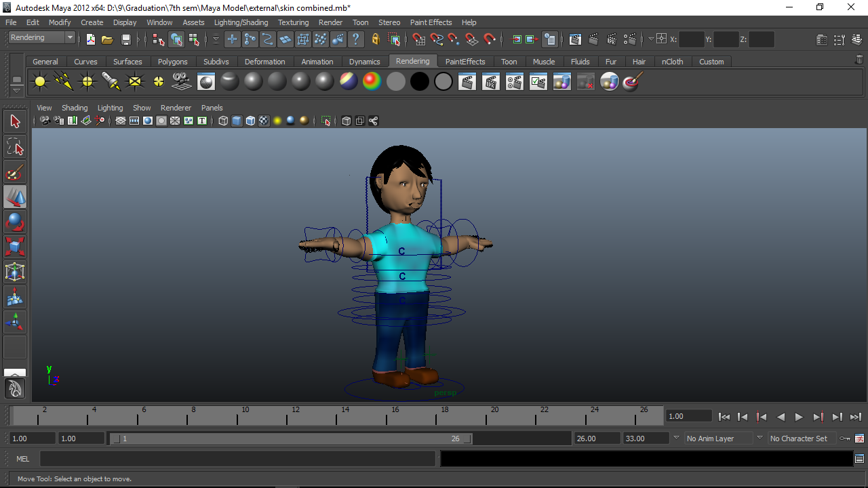This screenshot has width=868, height=488.
Task: Select the Lasso tool in the toolbox
Action: [15, 146]
